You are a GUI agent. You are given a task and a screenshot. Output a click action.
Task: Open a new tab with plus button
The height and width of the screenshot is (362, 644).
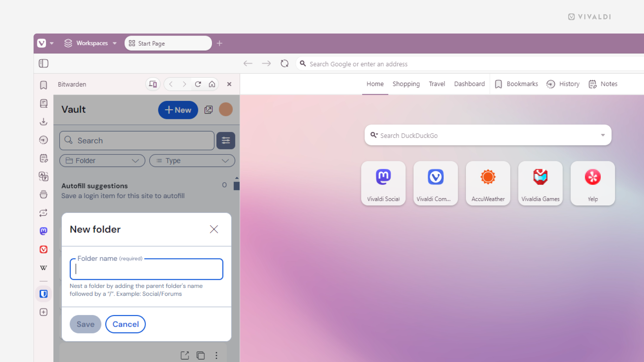(x=220, y=43)
